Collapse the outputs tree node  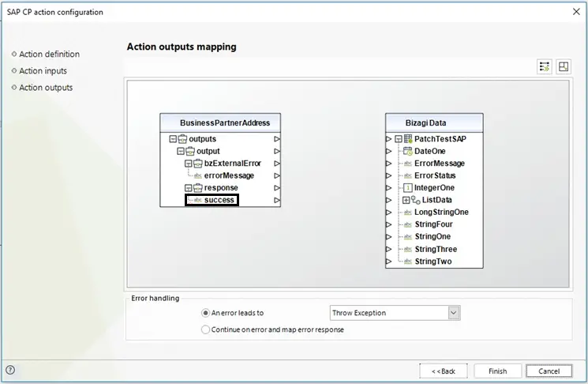point(173,139)
